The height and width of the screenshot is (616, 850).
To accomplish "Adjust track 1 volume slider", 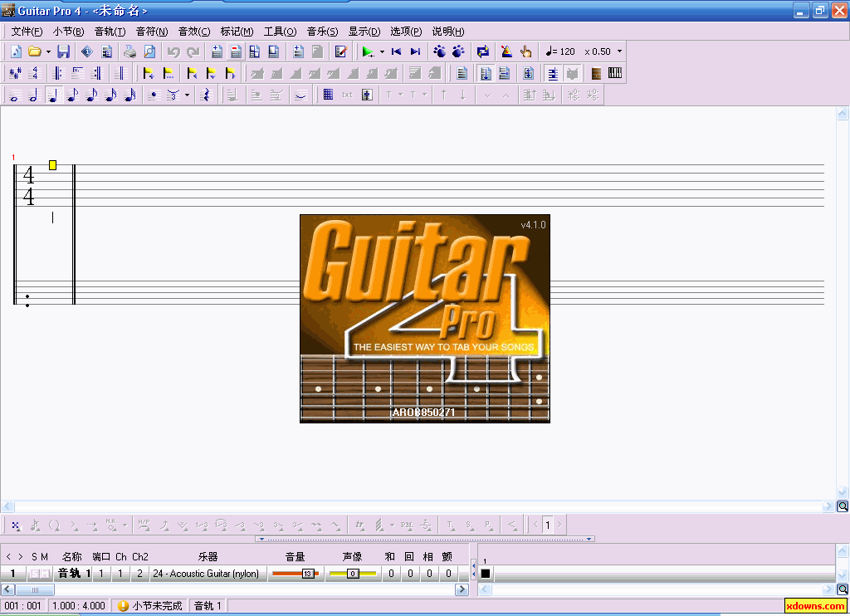I will 296,574.
